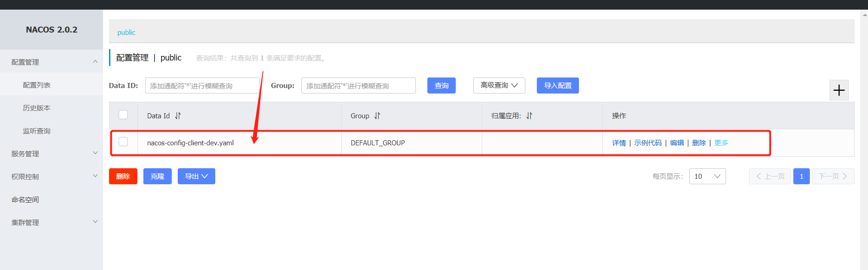
Task: Select the public namespace tab
Action: pos(126,33)
